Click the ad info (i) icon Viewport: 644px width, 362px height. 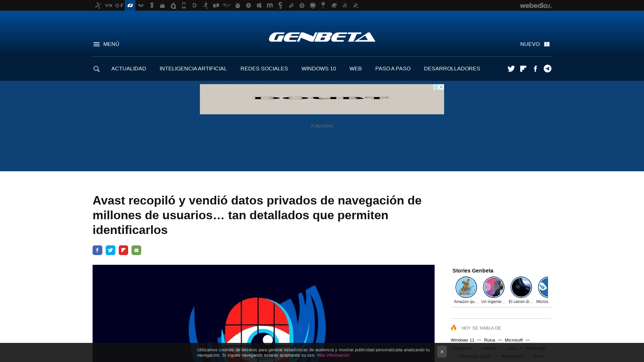click(436, 87)
